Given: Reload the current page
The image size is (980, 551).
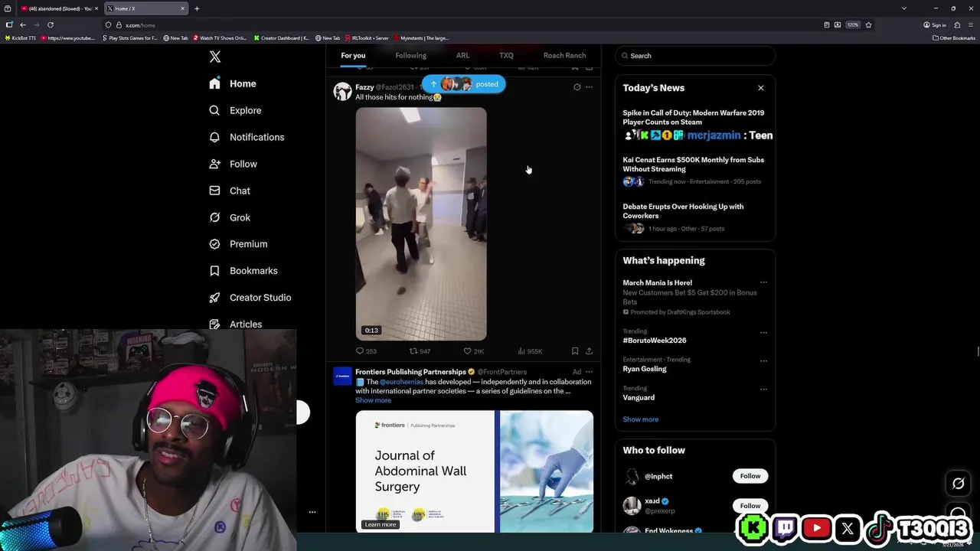Looking at the screenshot, I should pyautogui.click(x=51, y=24).
